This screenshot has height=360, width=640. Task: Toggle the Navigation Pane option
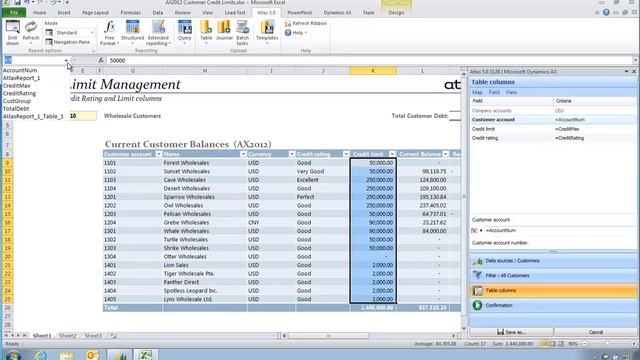click(67, 42)
